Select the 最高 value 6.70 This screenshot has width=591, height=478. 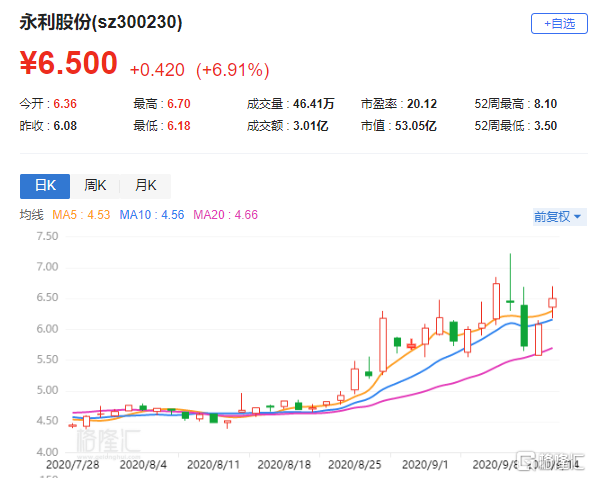179,104
